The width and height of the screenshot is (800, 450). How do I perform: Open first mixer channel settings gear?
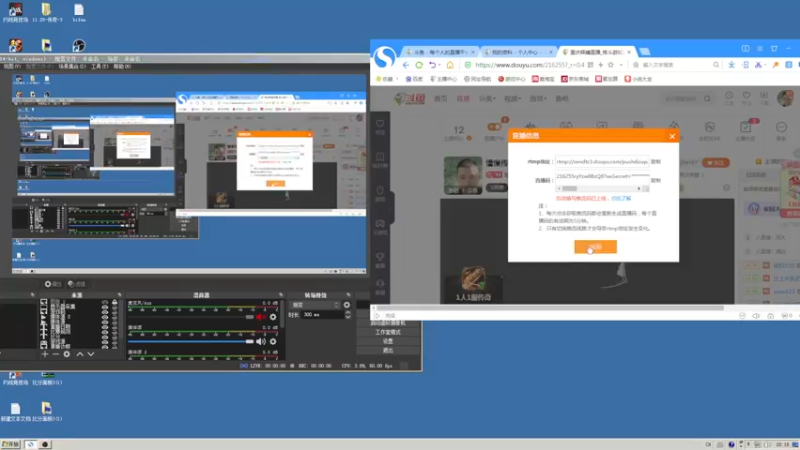(273, 317)
